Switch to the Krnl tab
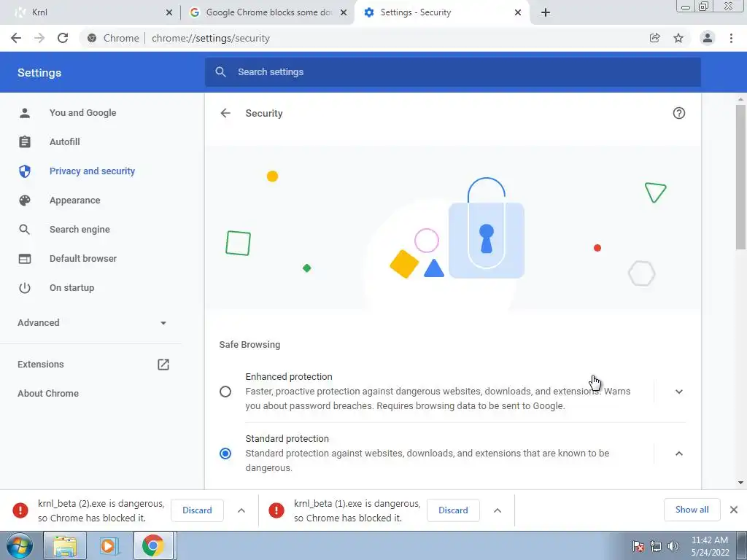Screen dimensions: 747x560 [x=90, y=12]
